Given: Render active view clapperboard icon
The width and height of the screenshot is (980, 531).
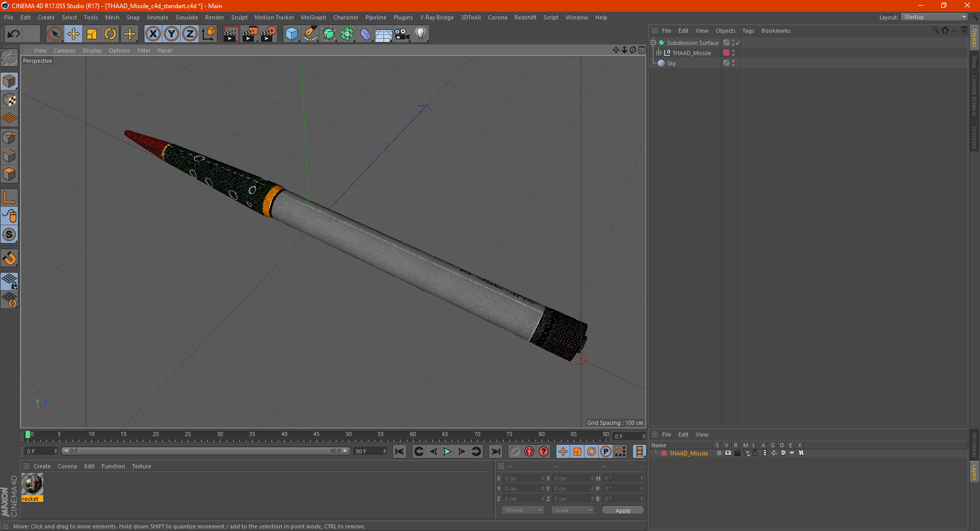Looking at the screenshot, I should pos(231,34).
